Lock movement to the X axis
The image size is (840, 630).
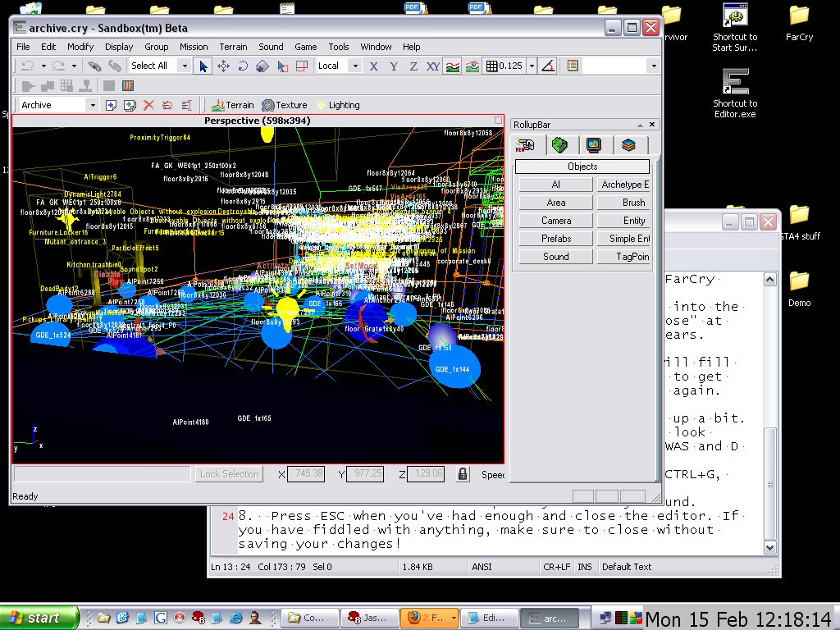click(373, 66)
